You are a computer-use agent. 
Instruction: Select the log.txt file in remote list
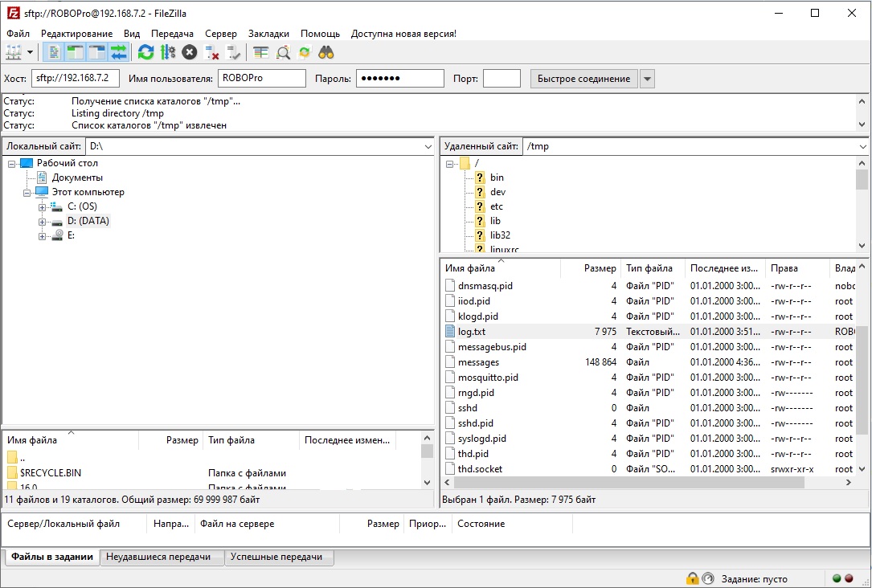472,332
